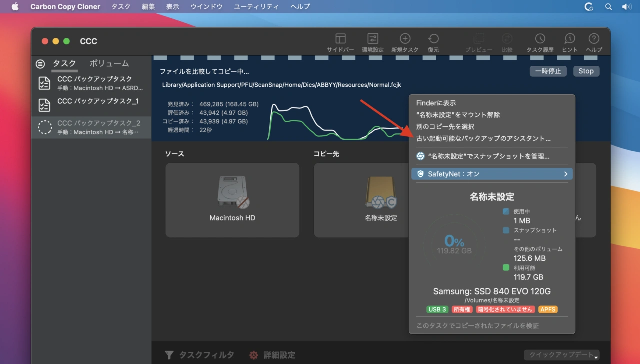Open the ヘルプ menu in the menu bar
The image size is (640, 364).
pos(300,7)
